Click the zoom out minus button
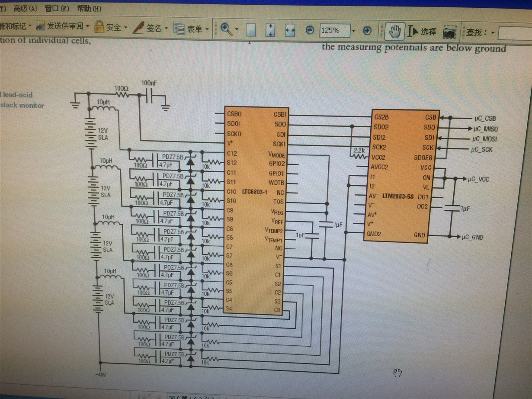This screenshot has height=399, width=532. click(x=310, y=30)
